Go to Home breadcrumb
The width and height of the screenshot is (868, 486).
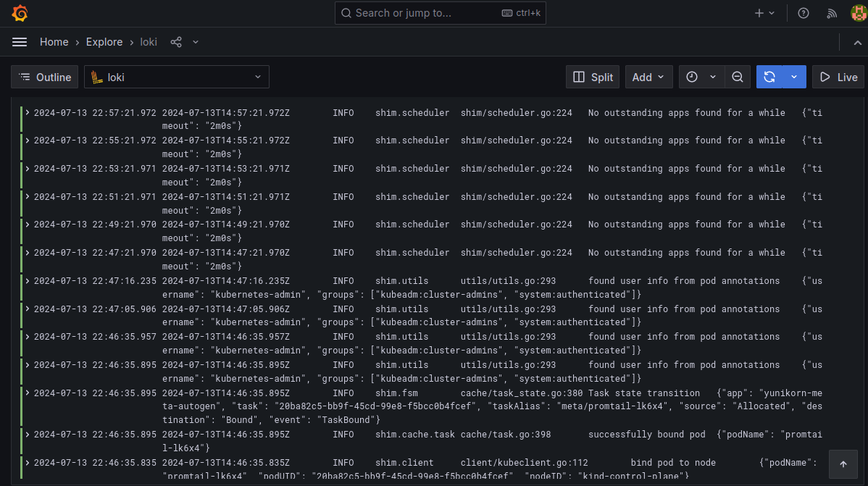pos(54,42)
